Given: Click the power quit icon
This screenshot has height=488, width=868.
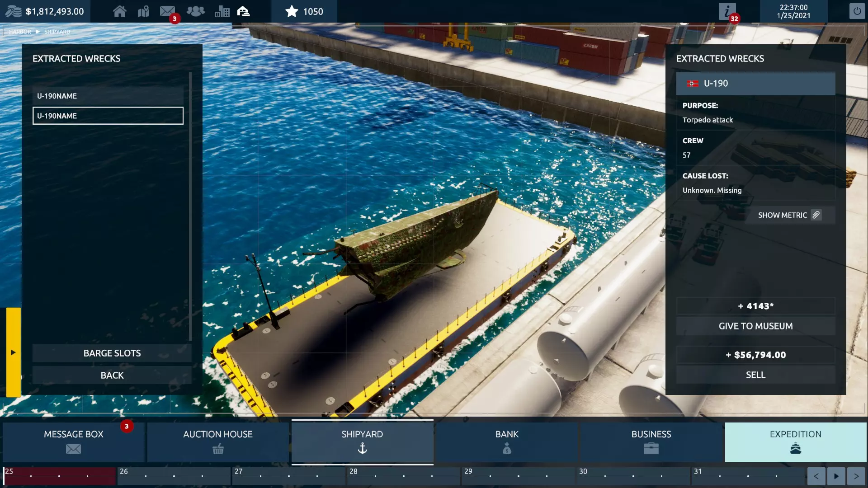Looking at the screenshot, I should coord(857,11).
